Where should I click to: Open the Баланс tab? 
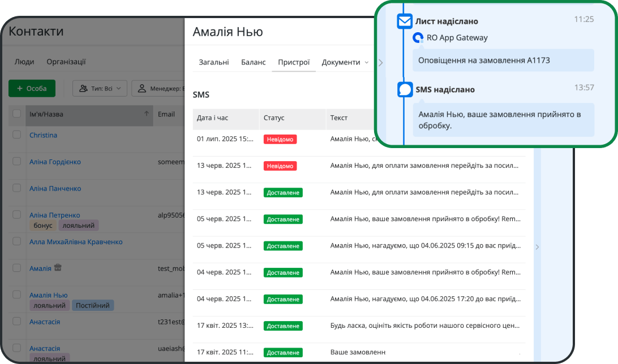point(254,62)
